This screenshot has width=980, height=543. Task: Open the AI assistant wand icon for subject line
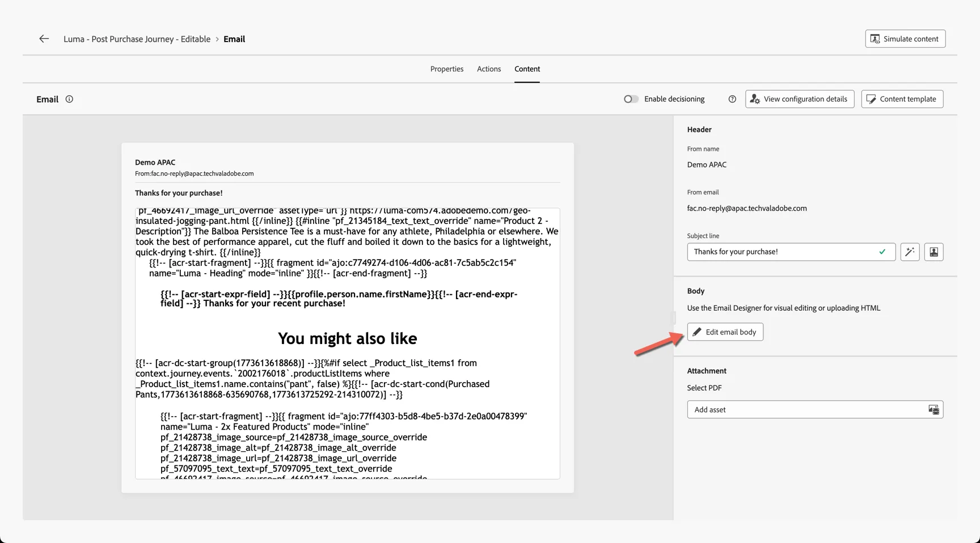(x=910, y=252)
